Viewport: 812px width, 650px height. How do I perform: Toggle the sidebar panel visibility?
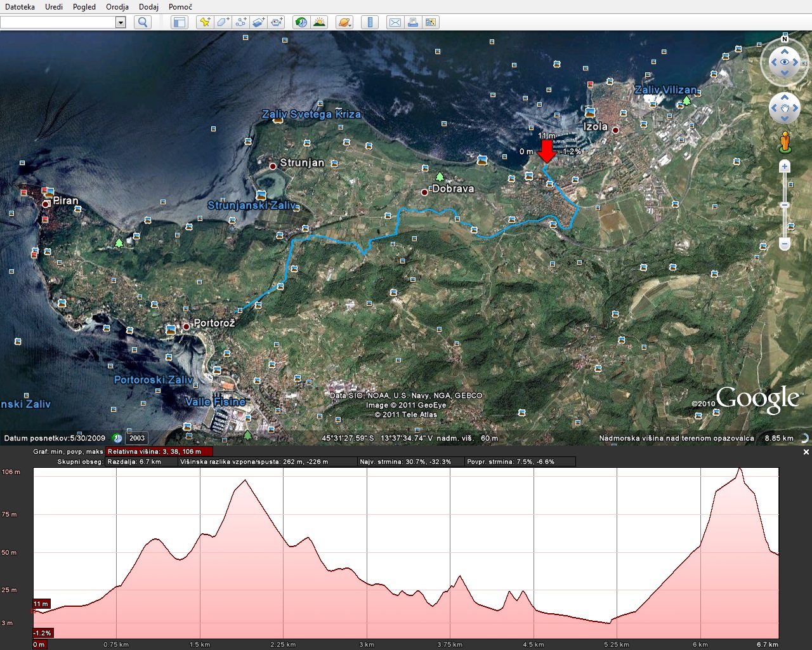click(180, 22)
